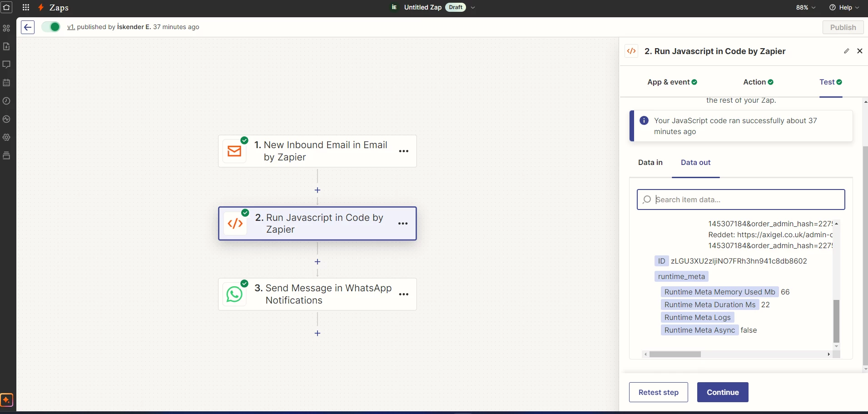This screenshot has width=868, height=414.
Task: Select the runtime_meta label
Action: pos(681,276)
